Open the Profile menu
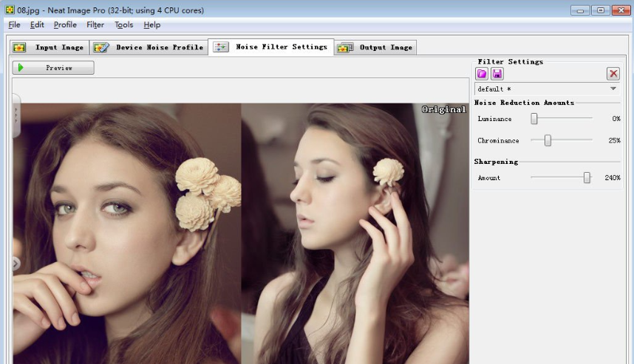634x364 pixels. click(65, 24)
